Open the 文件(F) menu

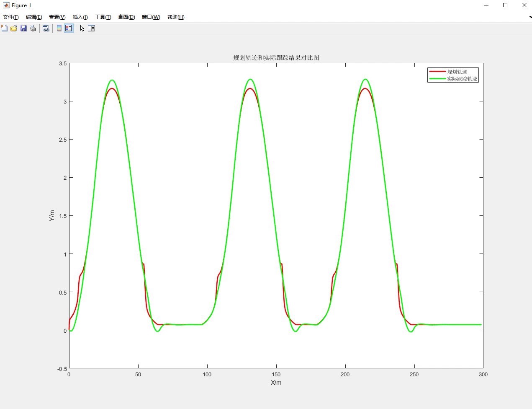click(x=11, y=17)
